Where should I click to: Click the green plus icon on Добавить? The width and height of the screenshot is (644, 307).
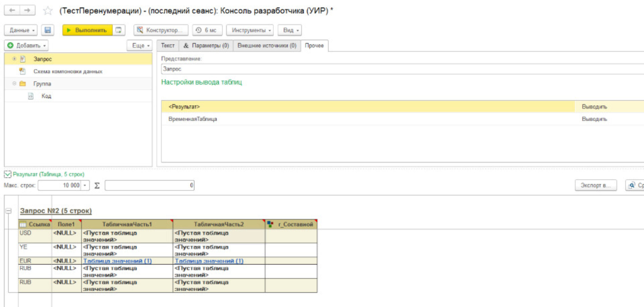(x=11, y=45)
